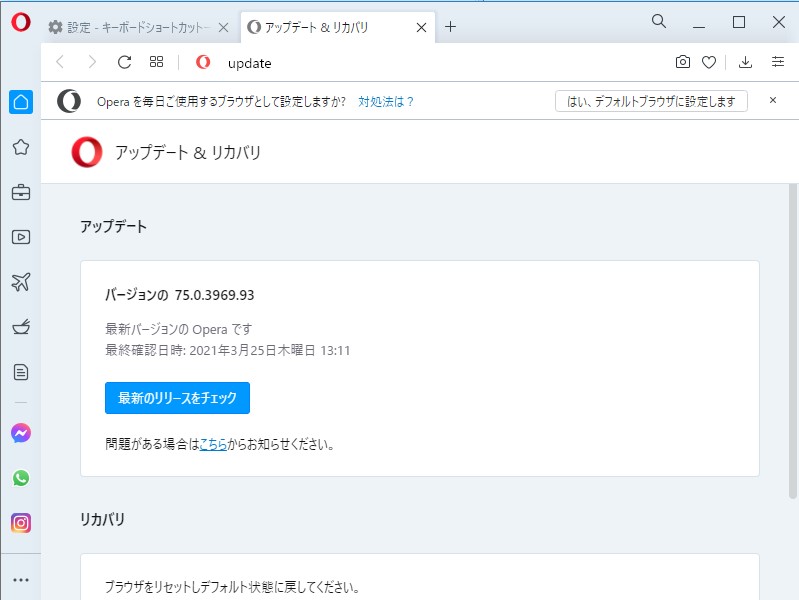The width and height of the screenshot is (799, 600).
Task: Go forward to next page
Action: coord(92,62)
